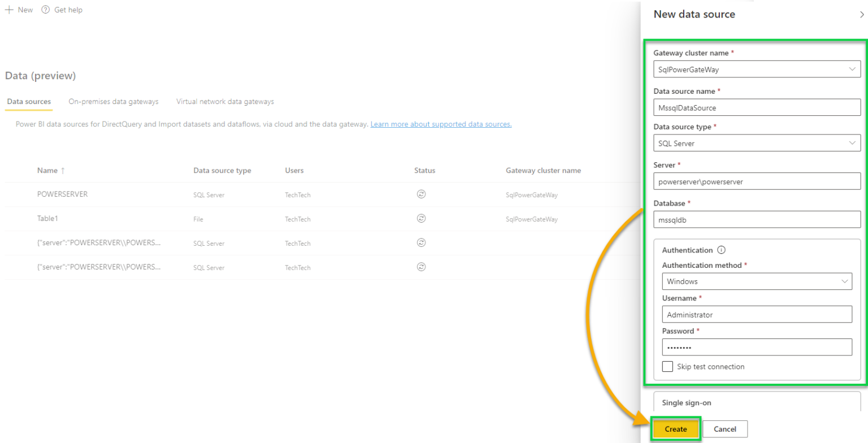
Task: Open the Data source type dropdown
Action: tap(852, 143)
